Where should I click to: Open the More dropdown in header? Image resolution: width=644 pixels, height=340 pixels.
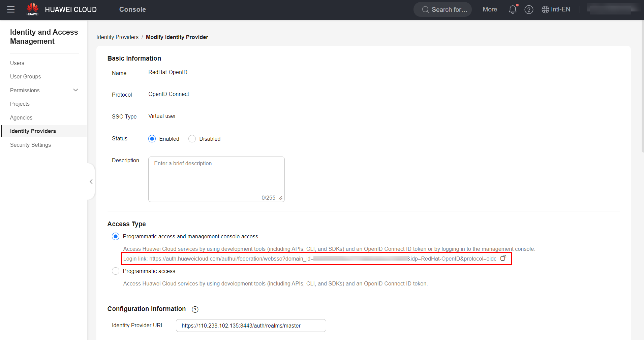click(x=490, y=9)
